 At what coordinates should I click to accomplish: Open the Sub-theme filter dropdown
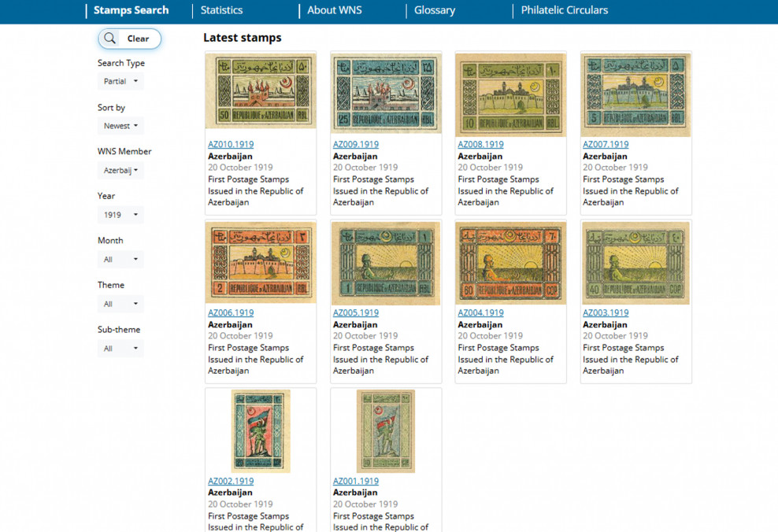pos(120,349)
